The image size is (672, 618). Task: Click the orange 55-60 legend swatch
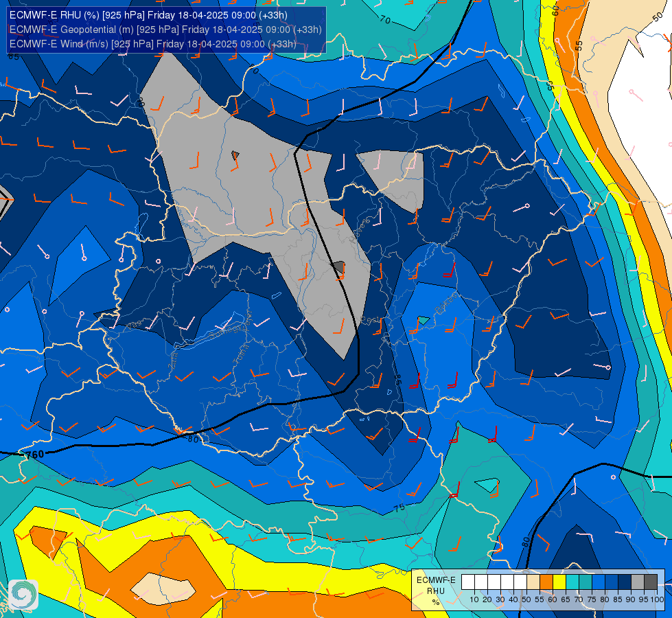pyautogui.click(x=546, y=582)
